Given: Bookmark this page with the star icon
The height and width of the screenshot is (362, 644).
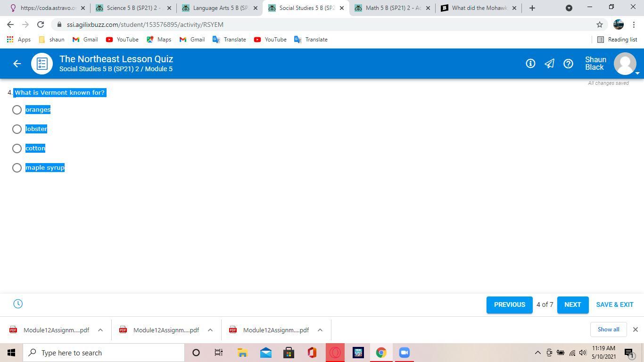Looking at the screenshot, I should point(600,25).
